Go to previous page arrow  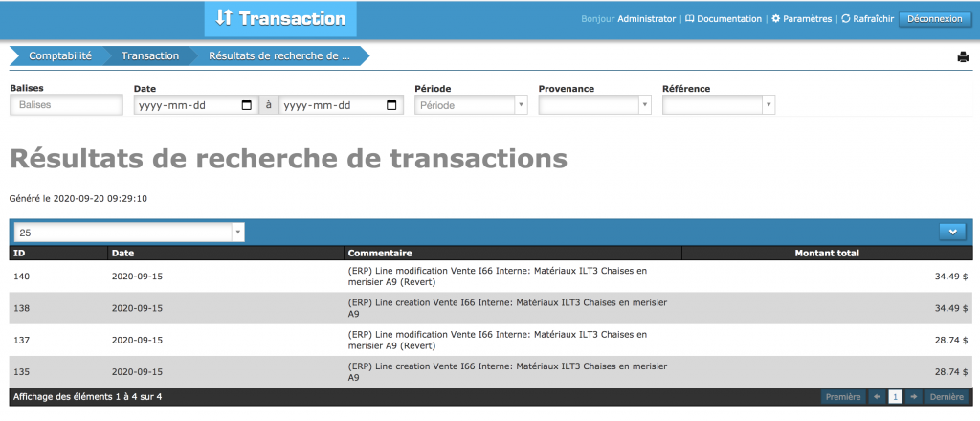pos(877,396)
